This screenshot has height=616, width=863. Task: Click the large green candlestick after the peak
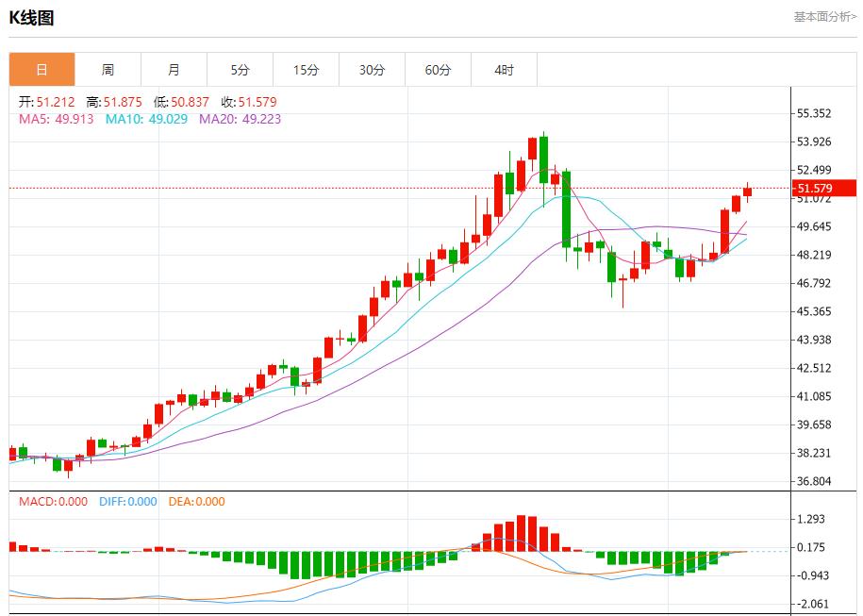[x=566, y=209]
